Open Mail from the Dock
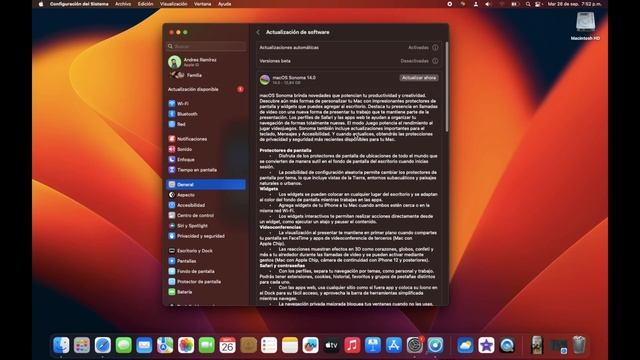The height and width of the screenshot is (360, 640). 144,345
